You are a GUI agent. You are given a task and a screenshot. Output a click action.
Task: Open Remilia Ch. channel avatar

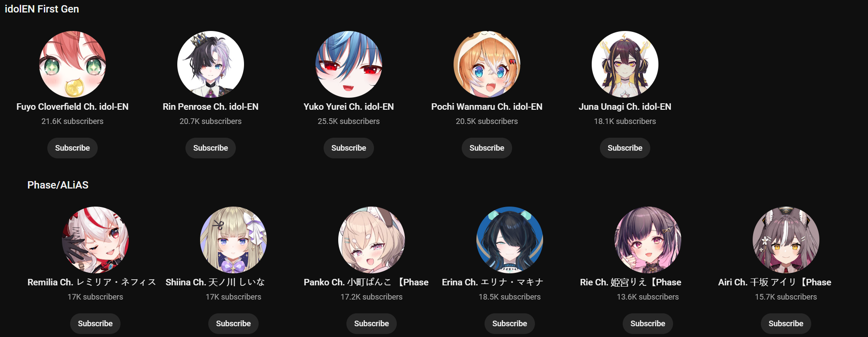tap(95, 240)
